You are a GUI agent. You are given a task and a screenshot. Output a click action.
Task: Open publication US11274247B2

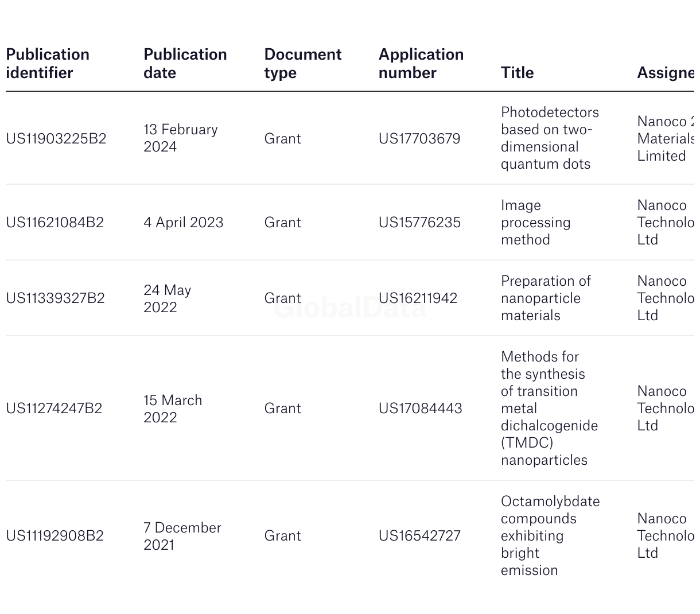click(x=54, y=409)
